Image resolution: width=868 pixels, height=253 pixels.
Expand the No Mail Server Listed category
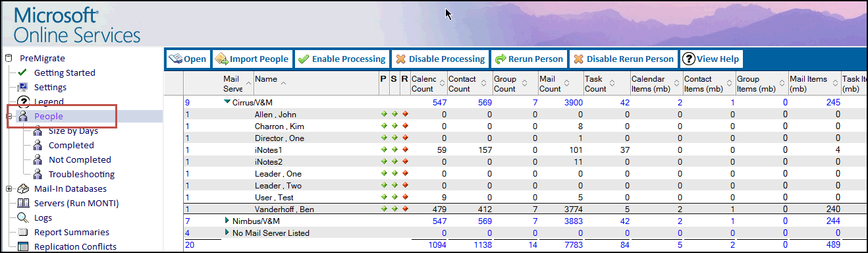[x=227, y=233]
